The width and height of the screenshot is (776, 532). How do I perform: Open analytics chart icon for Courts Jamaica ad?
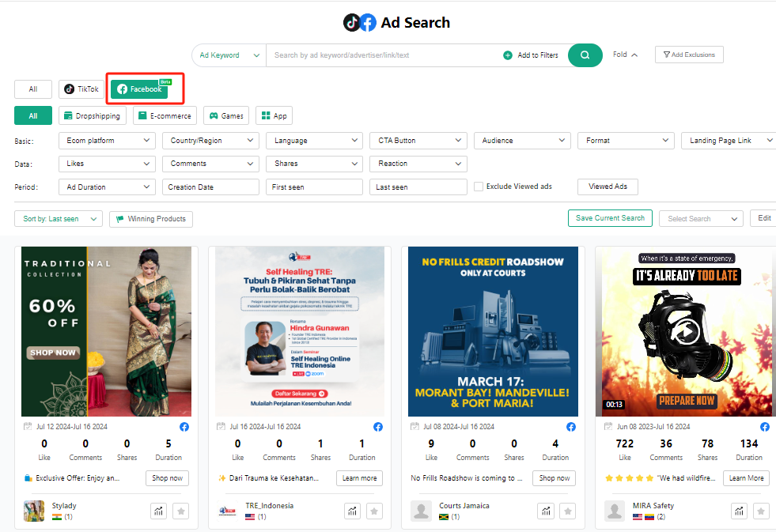545,511
